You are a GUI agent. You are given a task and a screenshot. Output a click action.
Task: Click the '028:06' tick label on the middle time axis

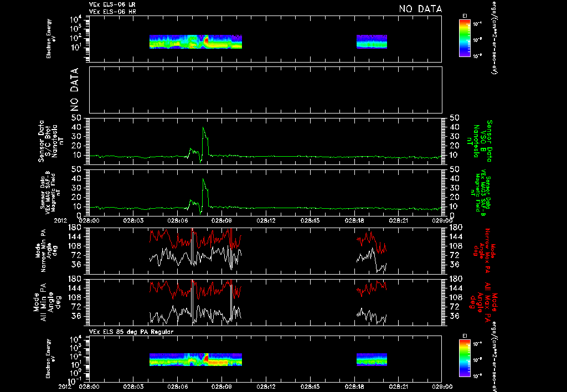pyautogui.click(x=178, y=220)
